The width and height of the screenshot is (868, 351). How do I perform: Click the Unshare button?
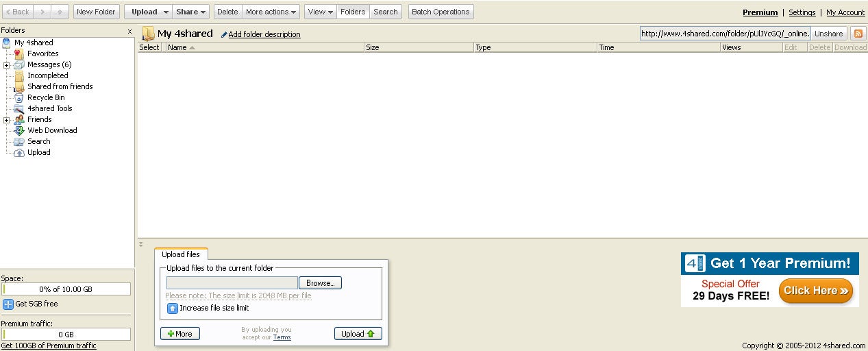pyautogui.click(x=829, y=34)
